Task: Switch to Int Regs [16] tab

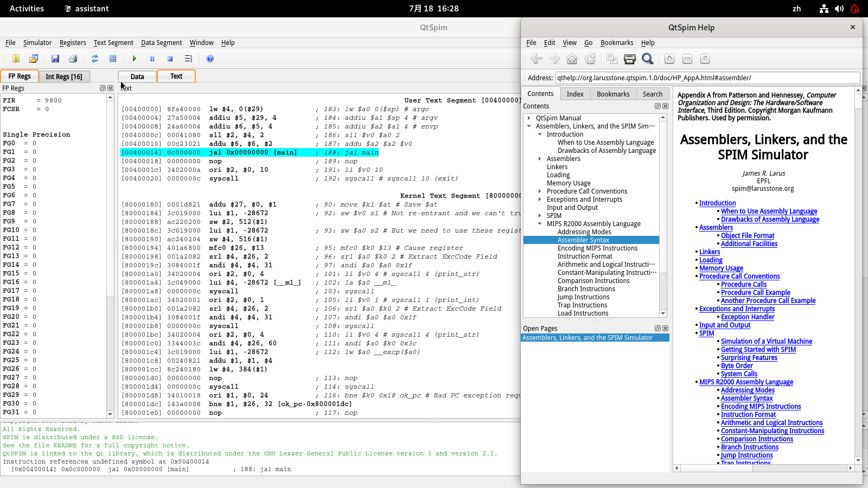Action: pyautogui.click(x=64, y=76)
